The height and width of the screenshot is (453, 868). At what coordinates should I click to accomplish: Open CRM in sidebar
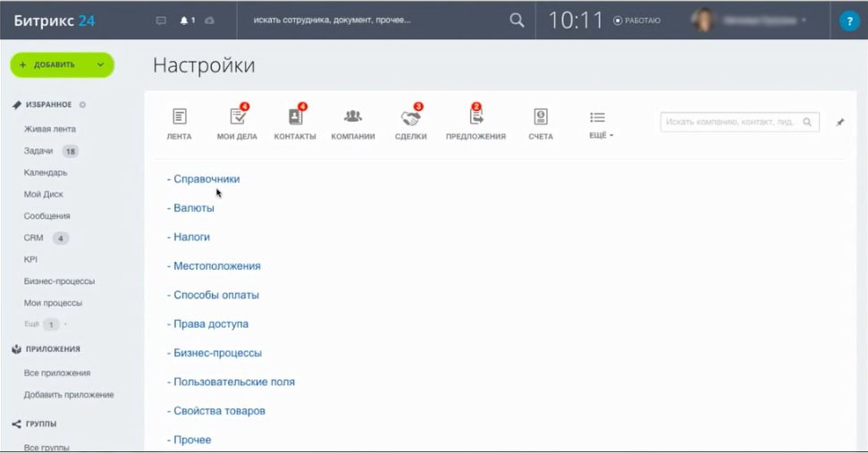[x=33, y=238]
